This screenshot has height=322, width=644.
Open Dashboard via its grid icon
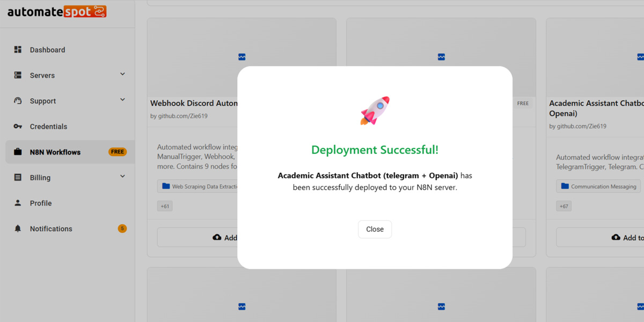(x=18, y=50)
